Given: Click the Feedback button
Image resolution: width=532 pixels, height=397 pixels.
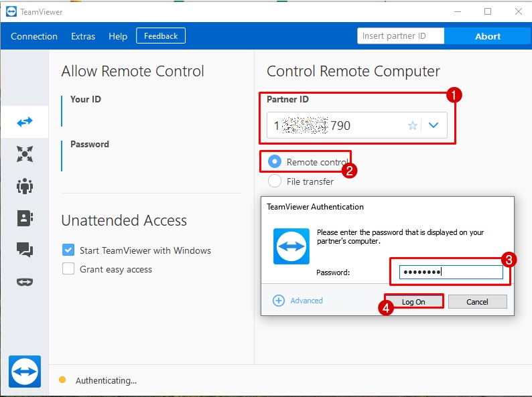Looking at the screenshot, I should 161,36.
